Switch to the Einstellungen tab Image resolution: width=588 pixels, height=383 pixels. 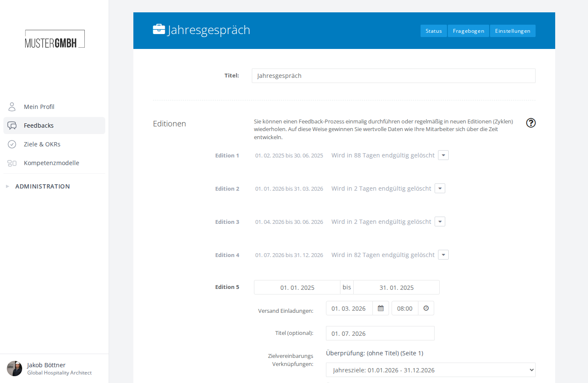[x=513, y=31]
